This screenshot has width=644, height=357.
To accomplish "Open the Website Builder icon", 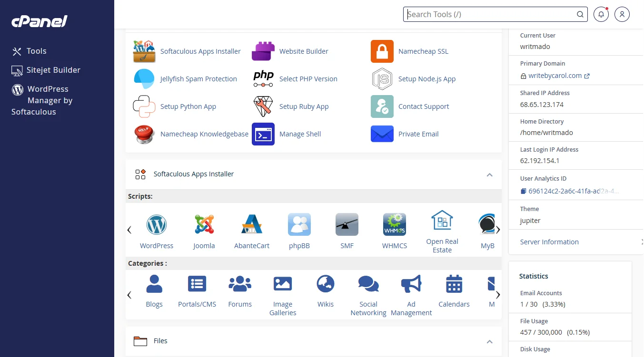I will (263, 51).
